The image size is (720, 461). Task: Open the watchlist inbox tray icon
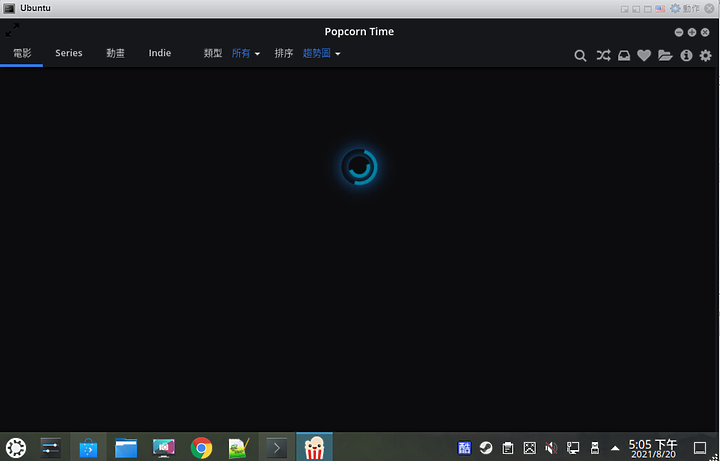[624, 56]
